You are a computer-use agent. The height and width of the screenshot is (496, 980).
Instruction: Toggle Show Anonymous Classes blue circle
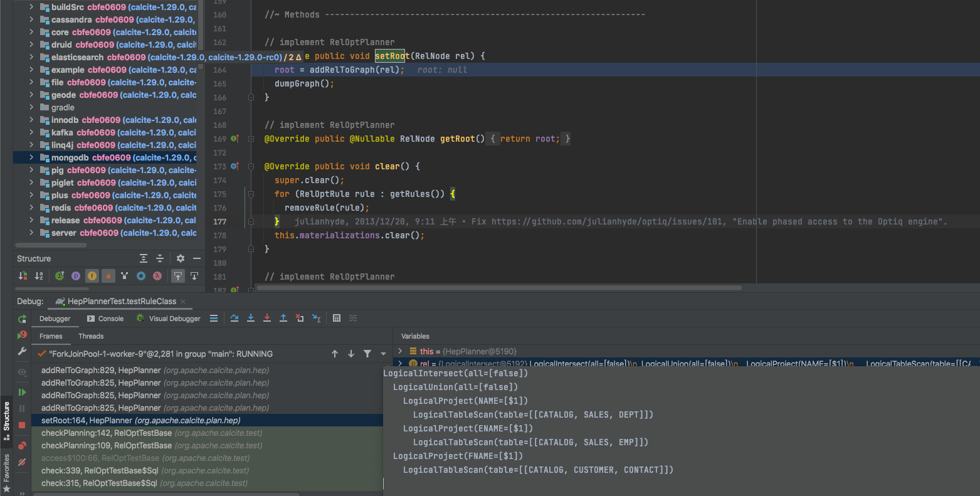pyautogui.click(x=141, y=276)
